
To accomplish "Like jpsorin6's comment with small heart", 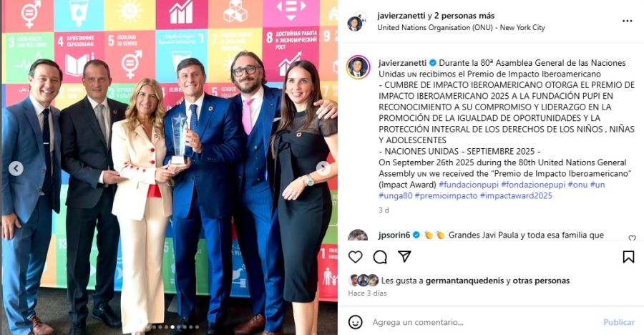I will 632,238.
